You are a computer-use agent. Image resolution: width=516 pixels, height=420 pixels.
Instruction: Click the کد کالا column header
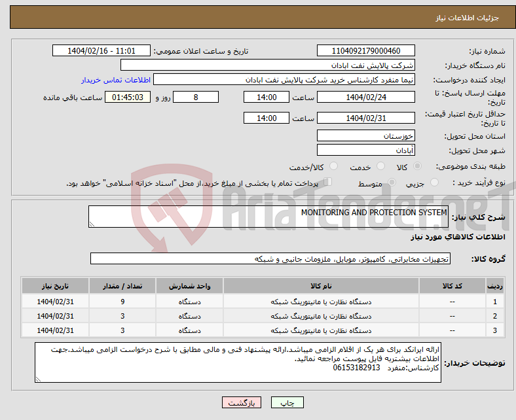pyautogui.click(x=452, y=286)
